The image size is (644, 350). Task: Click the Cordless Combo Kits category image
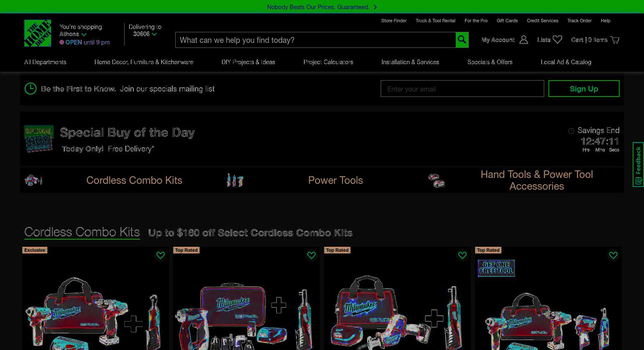[34, 180]
